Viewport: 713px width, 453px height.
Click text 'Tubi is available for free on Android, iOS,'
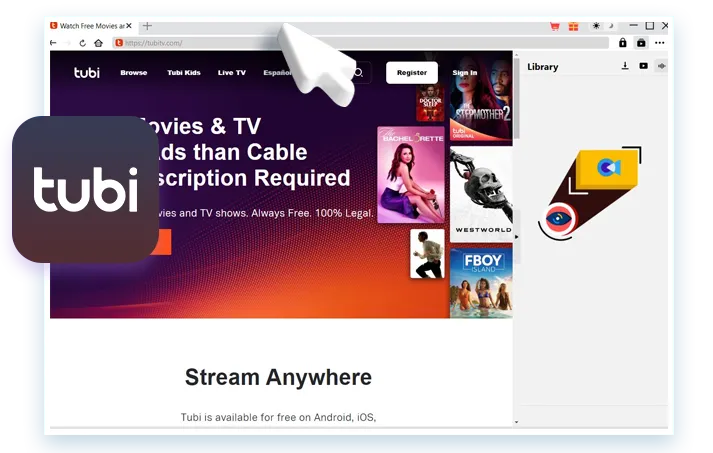click(278, 417)
